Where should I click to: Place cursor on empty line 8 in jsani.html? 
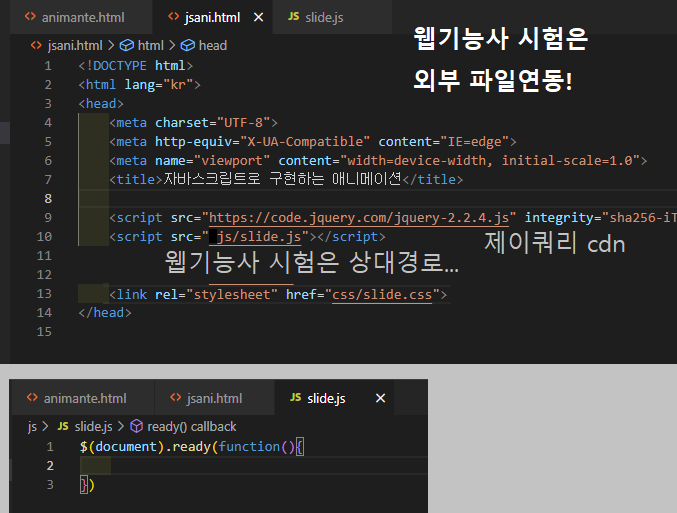point(377,199)
